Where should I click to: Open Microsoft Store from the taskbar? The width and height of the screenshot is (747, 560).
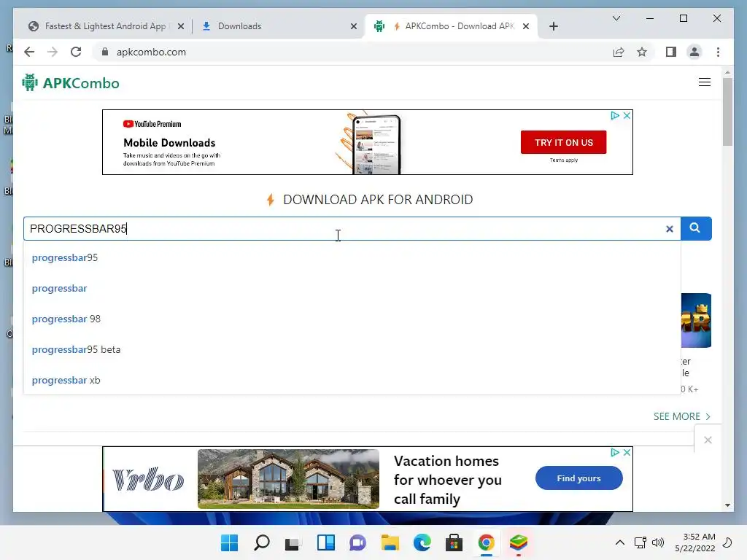pyautogui.click(x=454, y=542)
